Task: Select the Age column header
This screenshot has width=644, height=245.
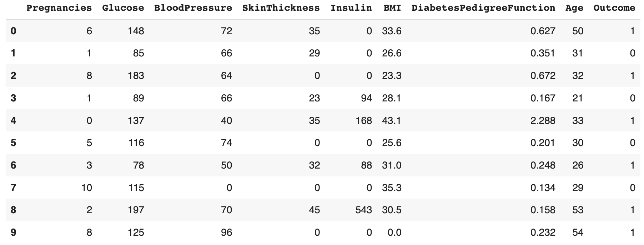Action: pyautogui.click(x=574, y=8)
